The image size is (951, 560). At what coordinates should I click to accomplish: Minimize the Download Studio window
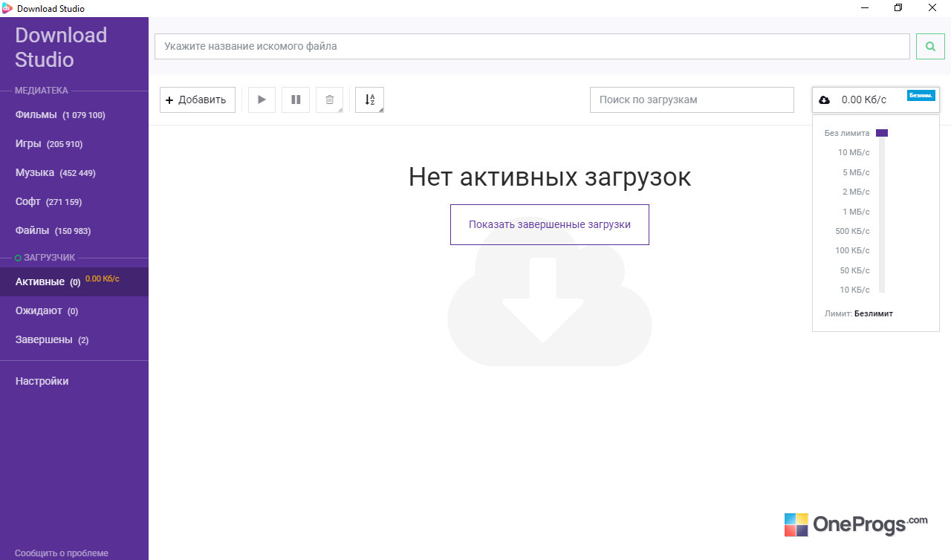tap(865, 8)
